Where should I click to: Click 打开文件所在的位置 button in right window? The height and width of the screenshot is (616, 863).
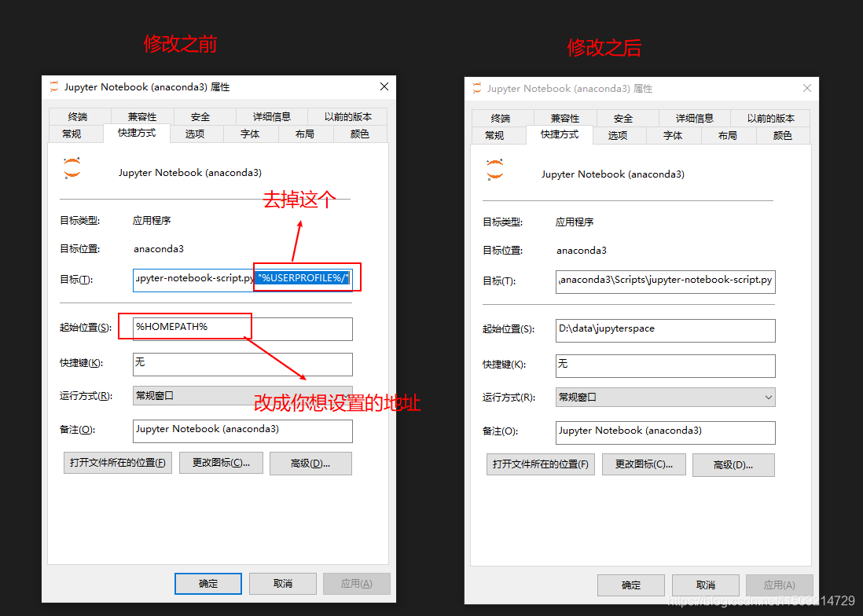pyautogui.click(x=541, y=464)
